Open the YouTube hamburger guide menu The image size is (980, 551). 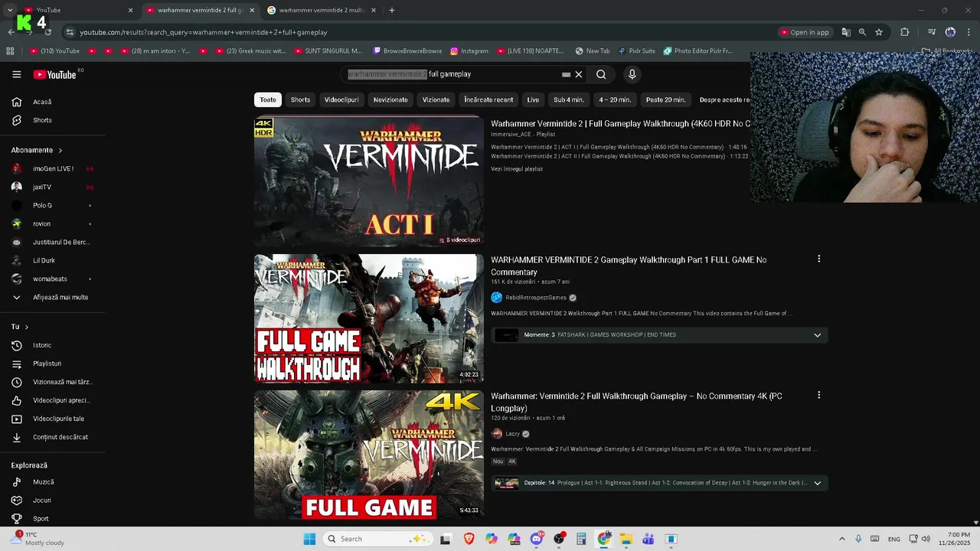click(16, 74)
